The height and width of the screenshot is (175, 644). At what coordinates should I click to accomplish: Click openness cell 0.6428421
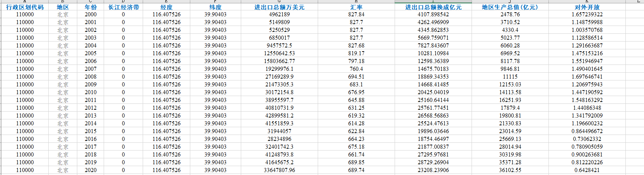587,170
